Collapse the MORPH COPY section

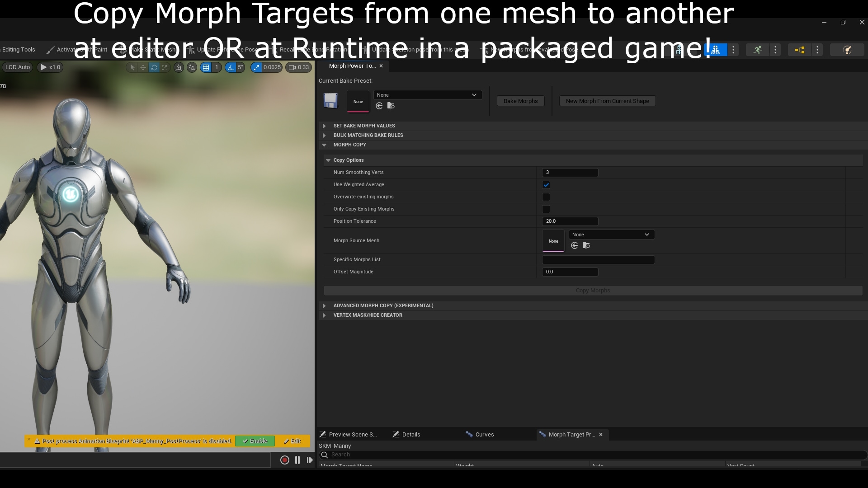point(324,145)
